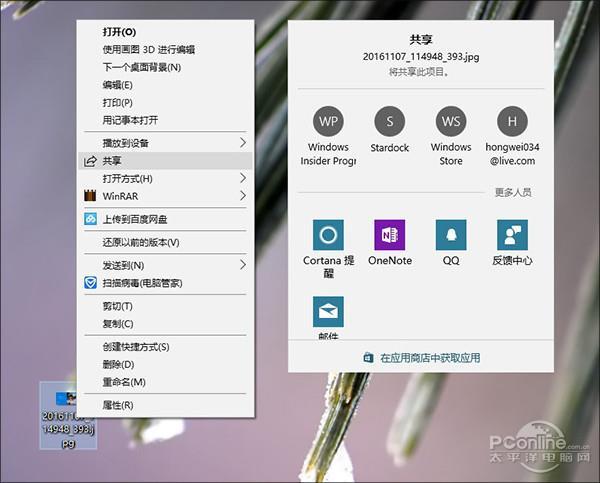Click the share arrow icon beside 共享
This screenshot has height=483, width=600.
coord(90,161)
